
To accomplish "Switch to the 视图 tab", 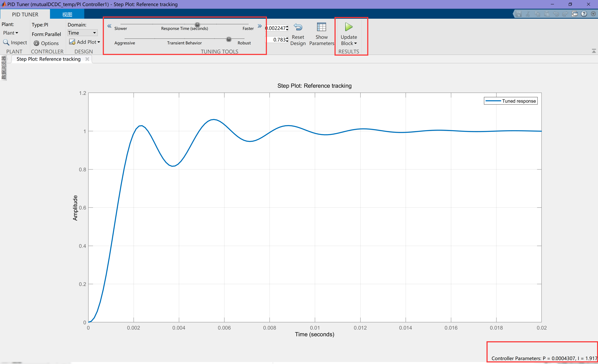I will click(67, 14).
